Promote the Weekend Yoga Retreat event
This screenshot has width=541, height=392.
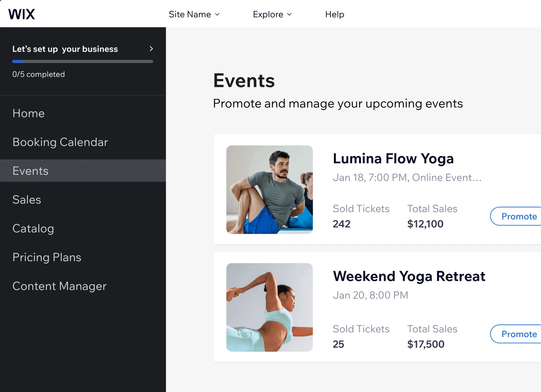click(x=516, y=334)
